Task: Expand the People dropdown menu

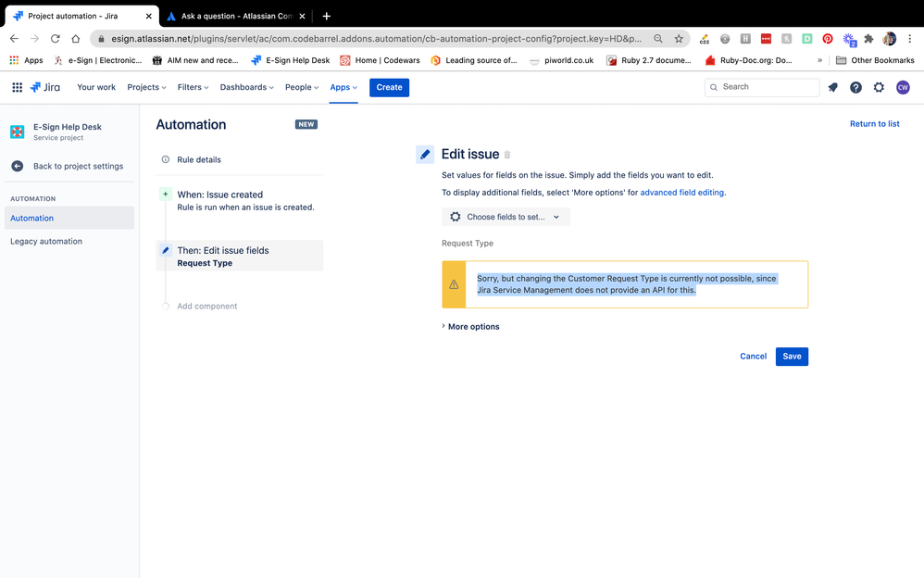Action: pos(302,87)
